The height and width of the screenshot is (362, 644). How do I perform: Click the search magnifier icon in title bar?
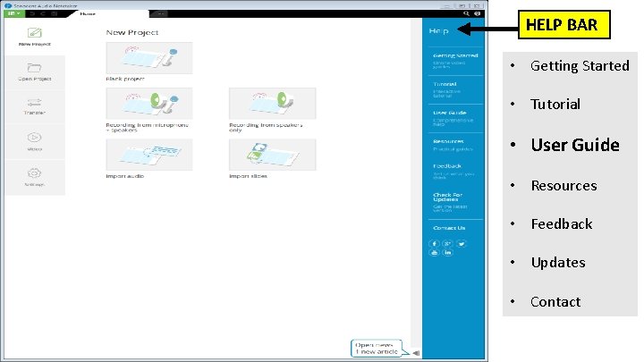pos(466,13)
